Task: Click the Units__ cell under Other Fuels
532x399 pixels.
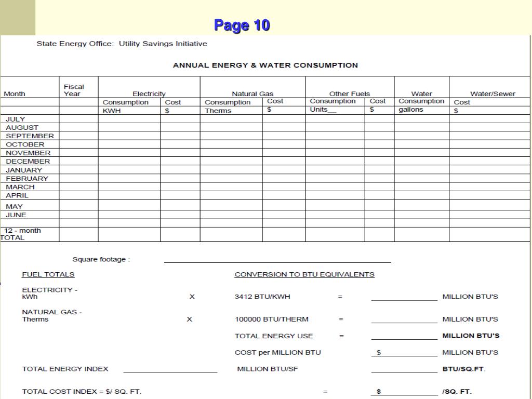Action: 323,110
